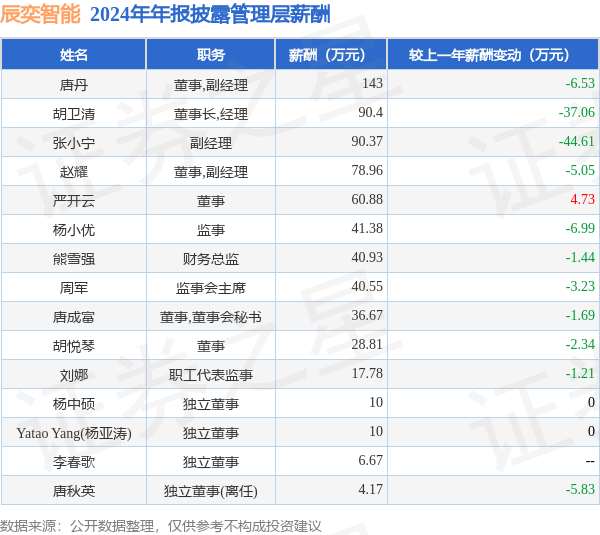
Task: Click the change value -44.61
Action: point(577,141)
